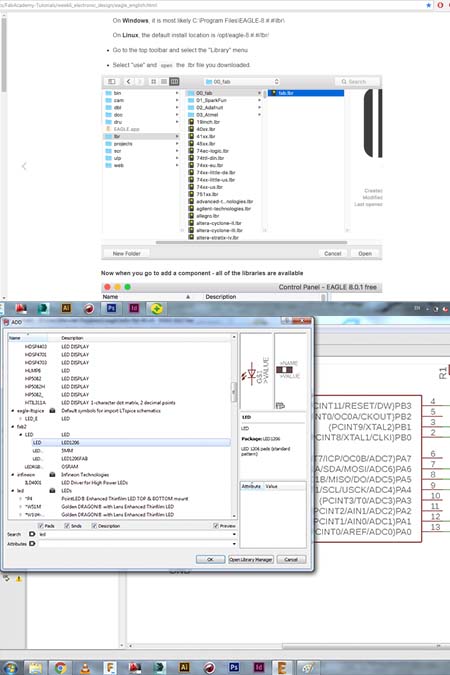The width and height of the screenshot is (450, 675).
Task: Click the Attributes label icon in ADD dialog
Action: point(32,544)
